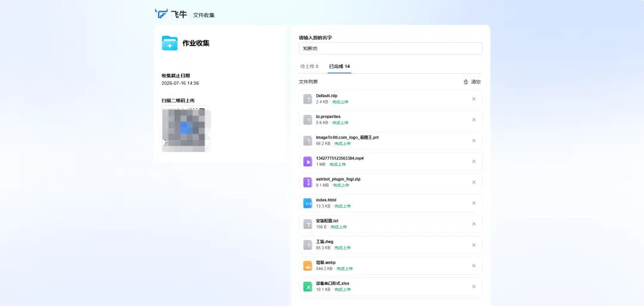This screenshot has height=306, width=644.
Task: Remove 背景.webp from the list
Action: click(x=473, y=266)
